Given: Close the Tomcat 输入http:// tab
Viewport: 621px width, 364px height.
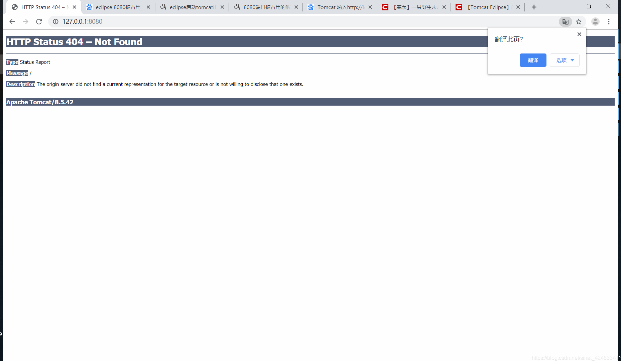Looking at the screenshot, I should pos(370,7).
